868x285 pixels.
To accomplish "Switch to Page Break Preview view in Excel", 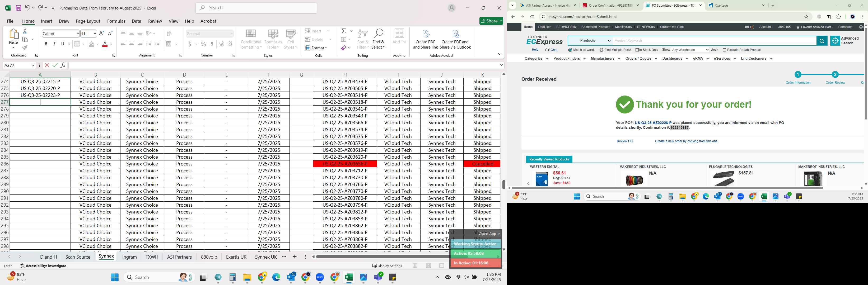I will click(442, 265).
